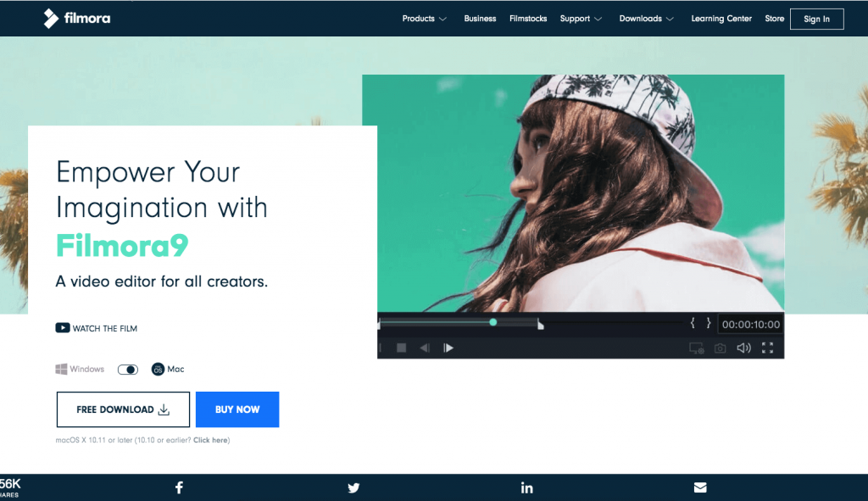Visit the Learning Center
The width and height of the screenshot is (868, 501).
[x=721, y=19]
